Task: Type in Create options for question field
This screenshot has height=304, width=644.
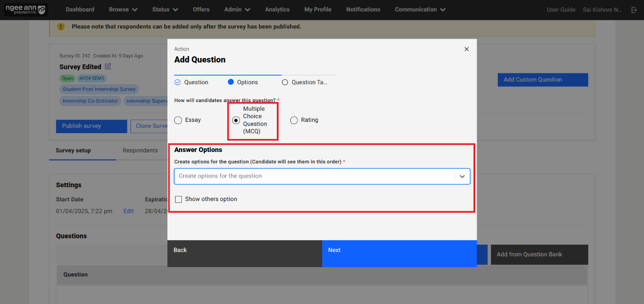Action: pyautogui.click(x=314, y=176)
